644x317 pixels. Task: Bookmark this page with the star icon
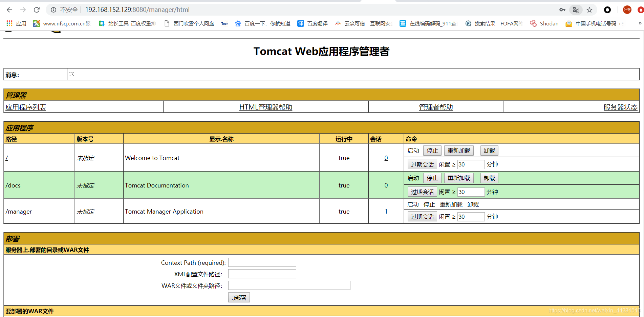[x=589, y=10]
